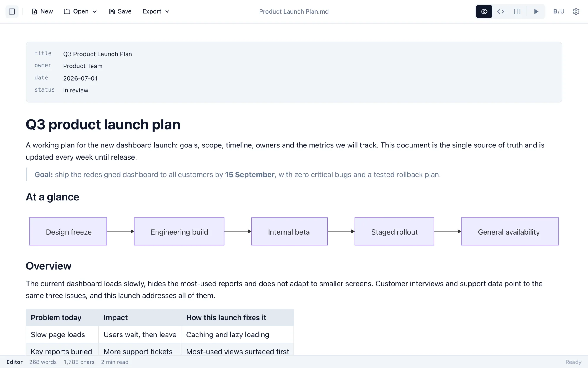This screenshot has width=588, height=368.
Task: Open the Open file dropdown
Action: click(x=80, y=11)
